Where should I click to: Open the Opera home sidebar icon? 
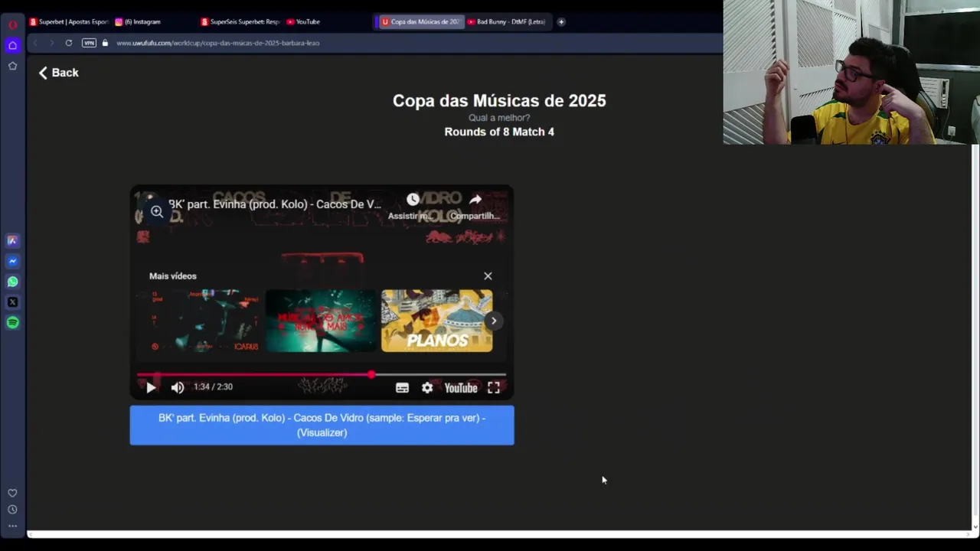(x=12, y=45)
